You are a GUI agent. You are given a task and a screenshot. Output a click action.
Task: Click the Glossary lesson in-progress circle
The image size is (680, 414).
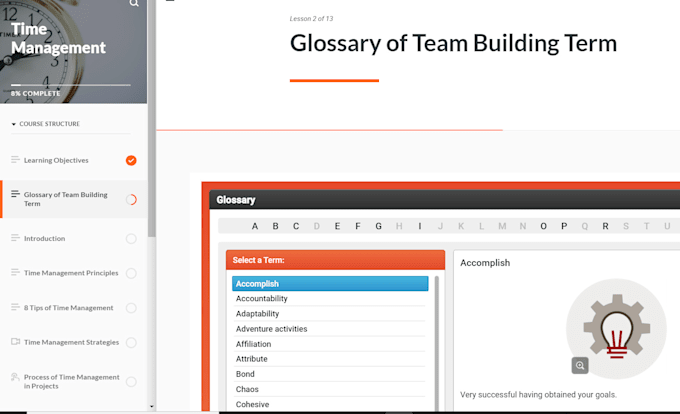(x=131, y=199)
